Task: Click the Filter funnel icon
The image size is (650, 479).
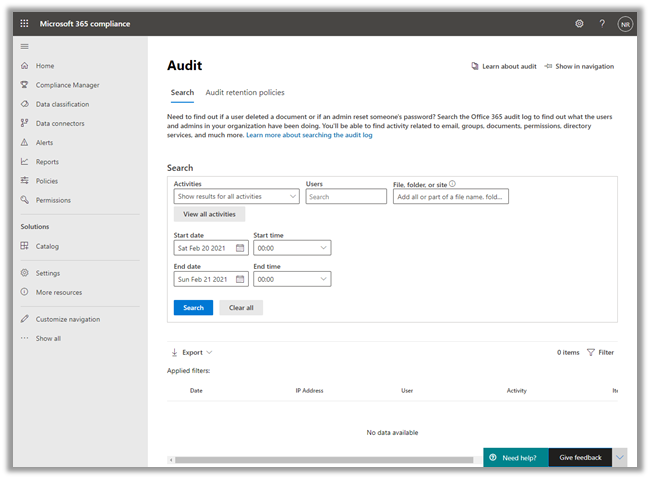Action: (591, 352)
